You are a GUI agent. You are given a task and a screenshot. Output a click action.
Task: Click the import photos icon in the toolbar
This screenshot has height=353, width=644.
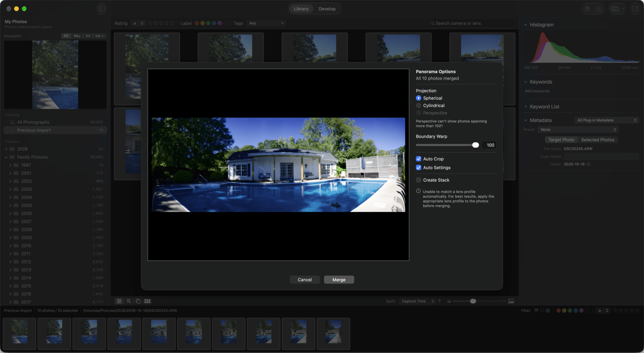coord(599,9)
